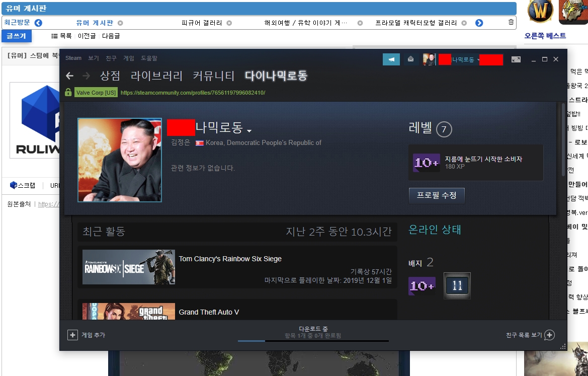Click next arrow in 최근방문 bar
This screenshot has width=588, height=376.
click(479, 23)
